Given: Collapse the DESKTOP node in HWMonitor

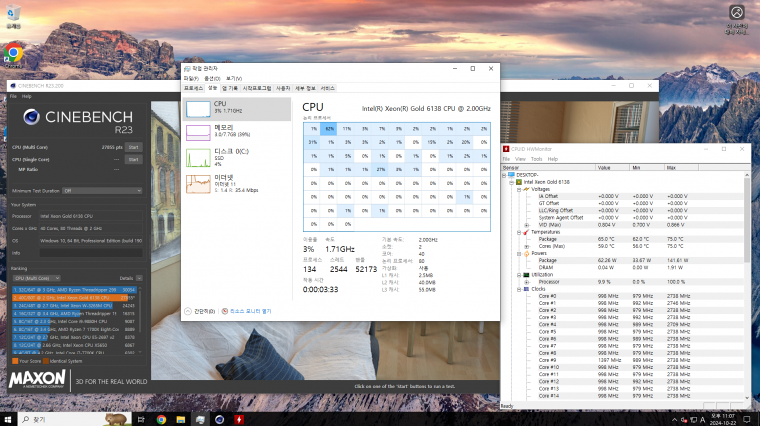Looking at the screenshot, I should 504,175.
